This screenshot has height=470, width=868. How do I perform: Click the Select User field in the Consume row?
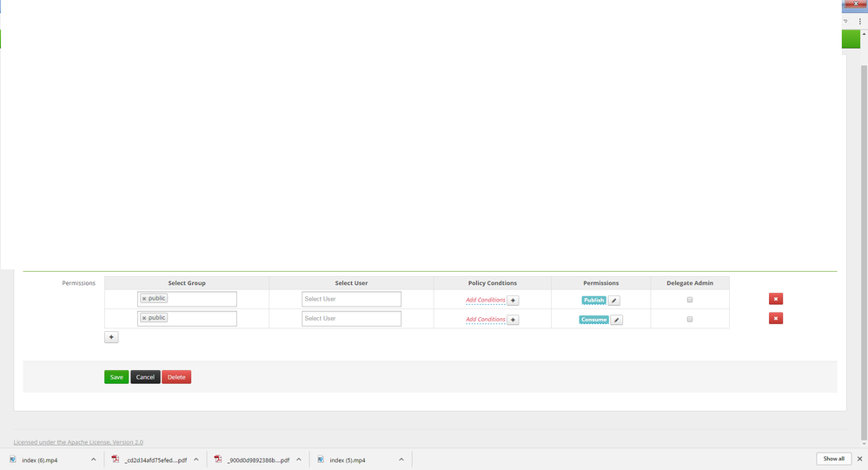pos(352,318)
